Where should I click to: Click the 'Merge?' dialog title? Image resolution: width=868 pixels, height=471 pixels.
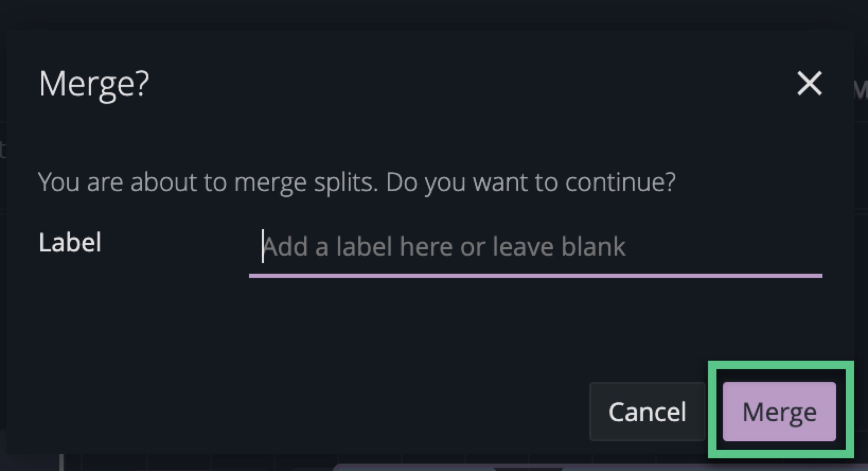coord(94,84)
